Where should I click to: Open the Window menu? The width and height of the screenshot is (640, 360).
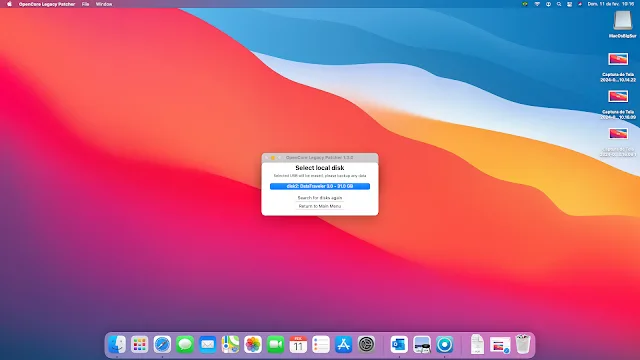pos(104,4)
